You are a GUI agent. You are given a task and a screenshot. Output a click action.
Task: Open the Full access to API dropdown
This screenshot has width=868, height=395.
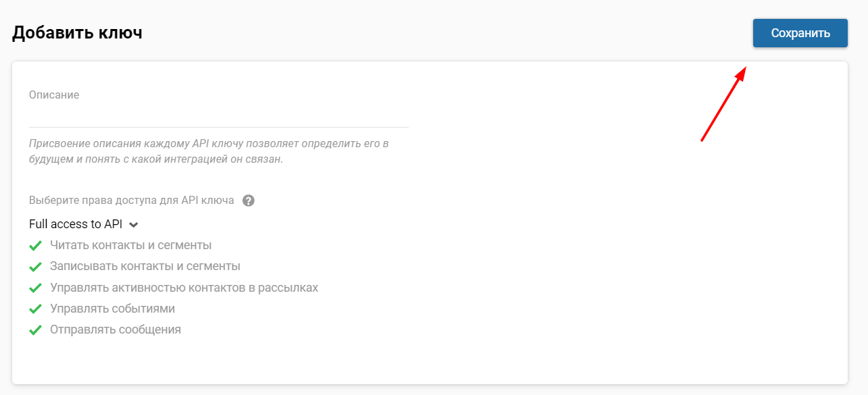pyautogui.click(x=76, y=224)
